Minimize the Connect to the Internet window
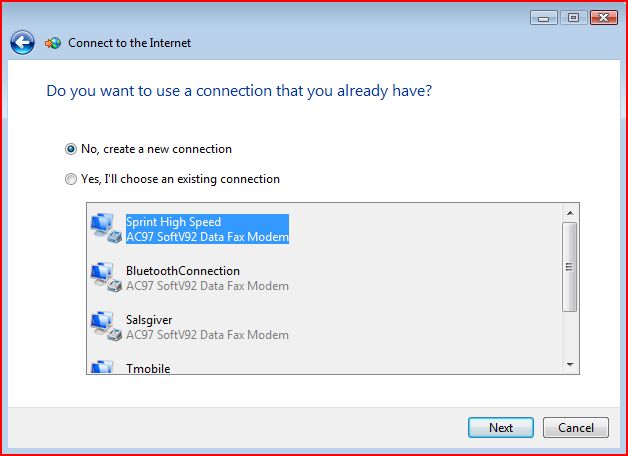The image size is (628, 456). [x=543, y=18]
